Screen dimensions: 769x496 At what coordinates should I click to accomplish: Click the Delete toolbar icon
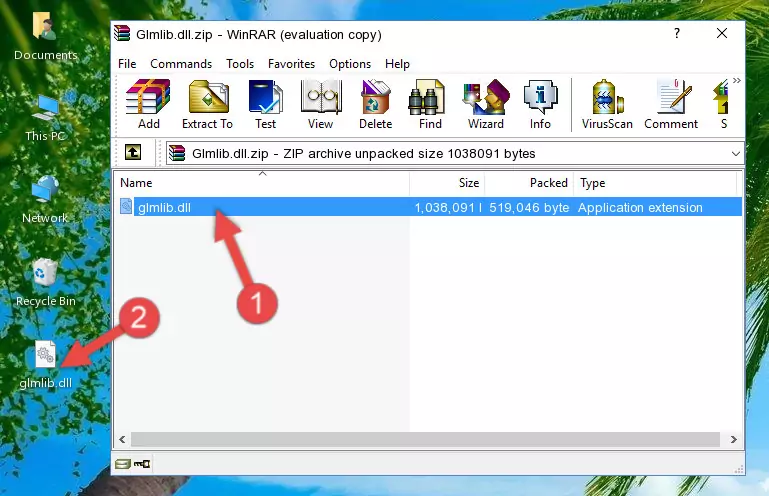tap(375, 104)
